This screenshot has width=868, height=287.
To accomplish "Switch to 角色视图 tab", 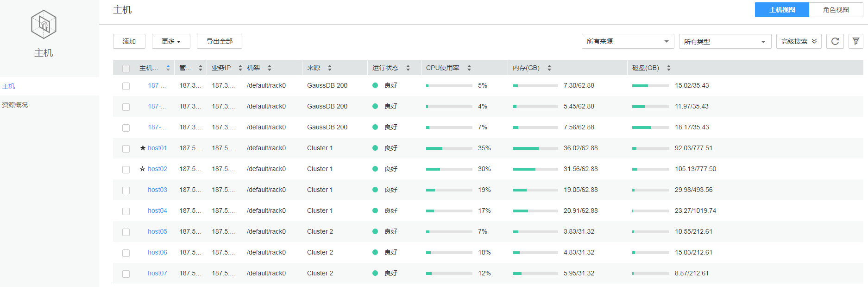I will coord(836,10).
